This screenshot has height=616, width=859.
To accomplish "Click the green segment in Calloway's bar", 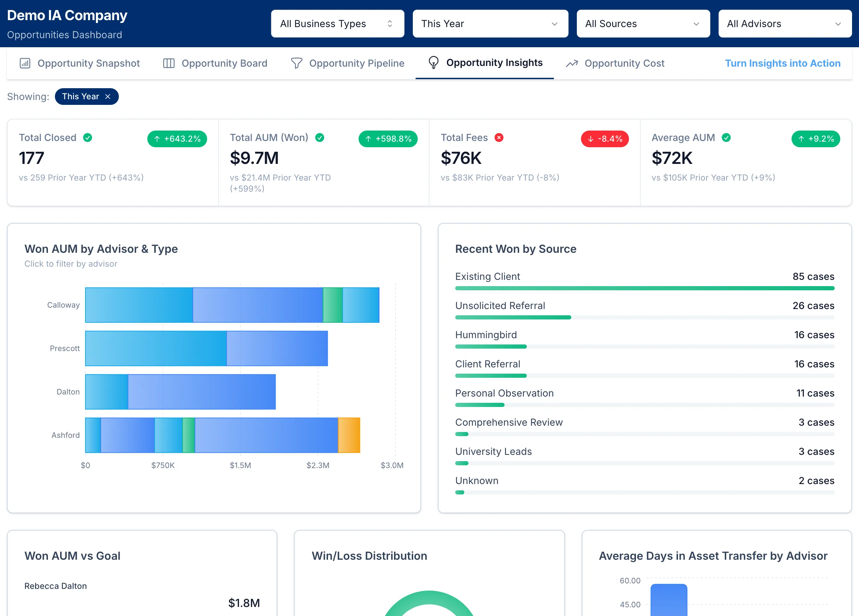I will click(x=333, y=305).
